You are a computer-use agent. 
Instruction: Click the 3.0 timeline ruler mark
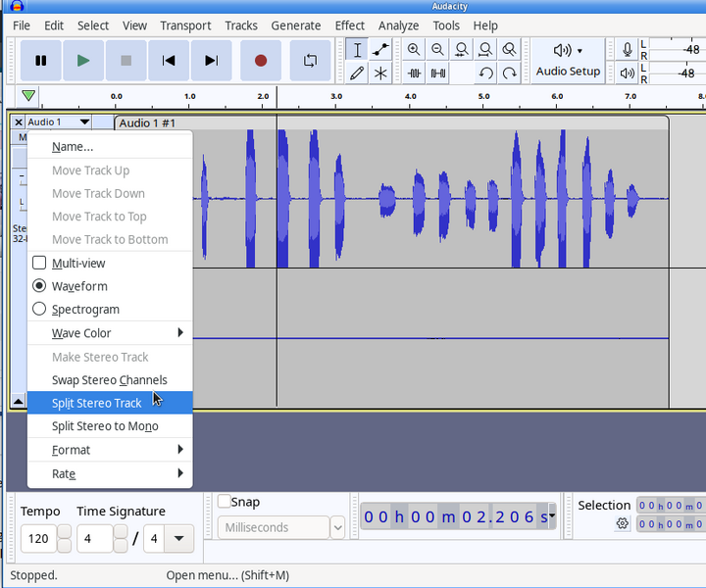click(336, 96)
